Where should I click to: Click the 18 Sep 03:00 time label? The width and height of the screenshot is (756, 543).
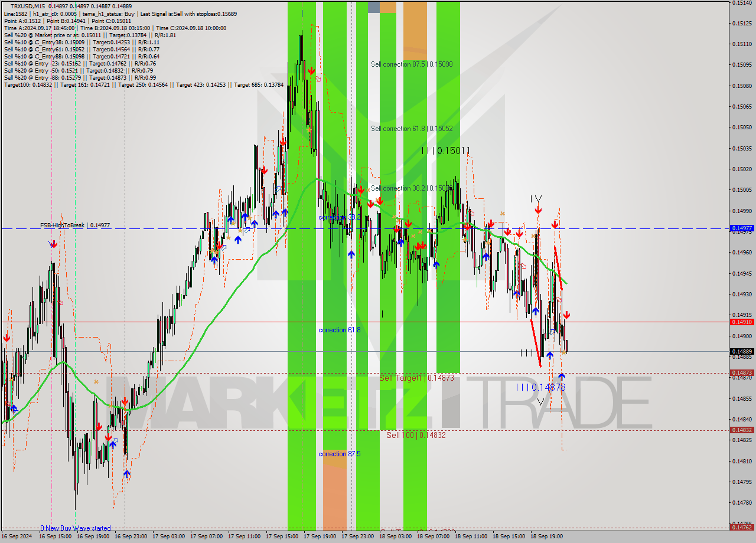[x=395, y=537]
